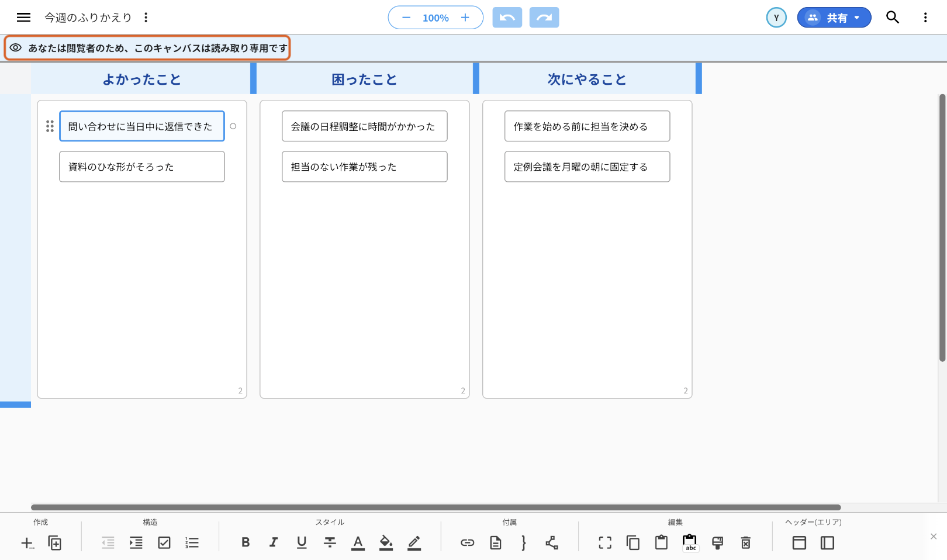Open the Y user avatar
Image resolution: width=947 pixels, height=560 pixels.
(x=776, y=18)
